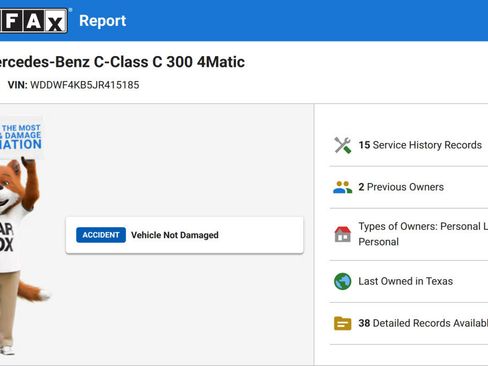Click the house icon for owner types
The width and height of the screenshot is (488, 366).
(343, 234)
